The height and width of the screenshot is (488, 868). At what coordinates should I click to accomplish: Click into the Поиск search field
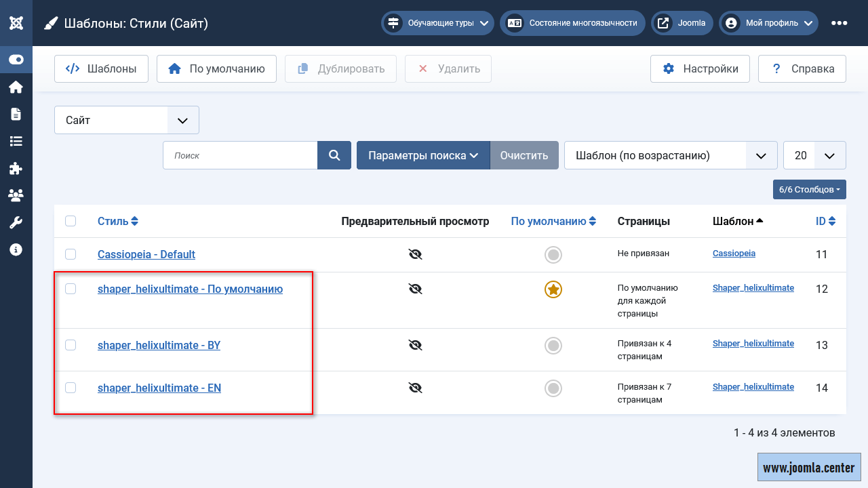pos(240,155)
